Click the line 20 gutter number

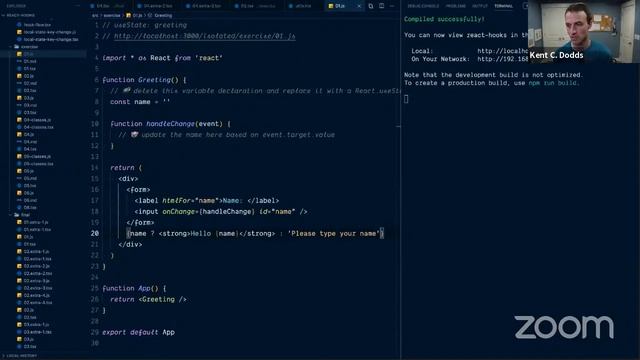coord(95,233)
